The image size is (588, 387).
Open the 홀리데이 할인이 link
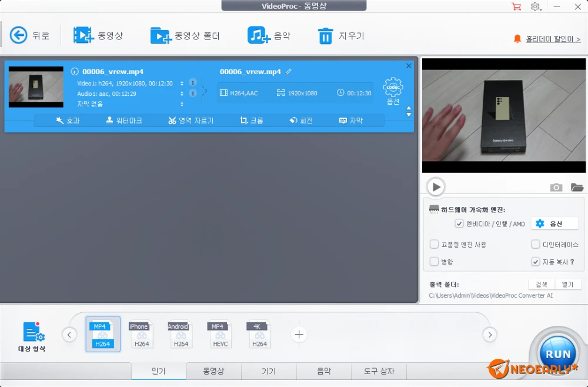click(x=553, y=39)
